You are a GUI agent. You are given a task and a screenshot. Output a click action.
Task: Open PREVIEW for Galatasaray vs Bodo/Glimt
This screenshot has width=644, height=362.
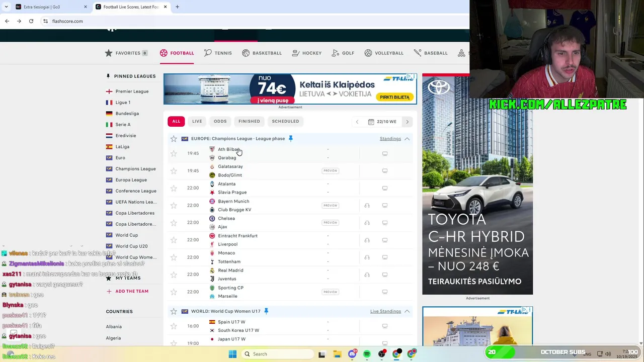click(x=331, y=171)
